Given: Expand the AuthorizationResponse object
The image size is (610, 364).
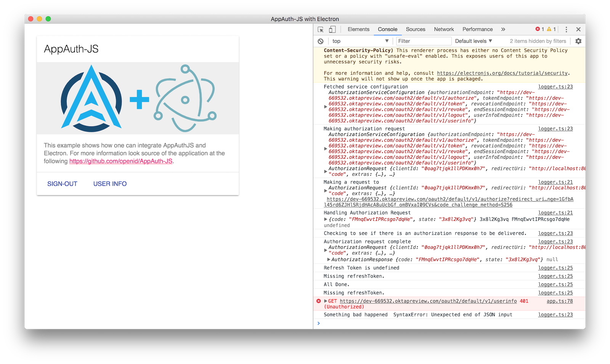Looking at the screenshot, I should [x=329, y=260].
